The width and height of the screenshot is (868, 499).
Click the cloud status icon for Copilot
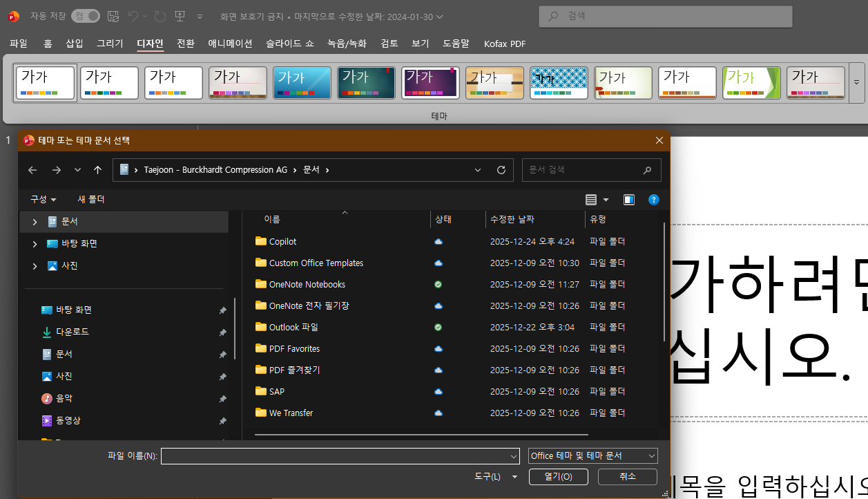(438, 241)
